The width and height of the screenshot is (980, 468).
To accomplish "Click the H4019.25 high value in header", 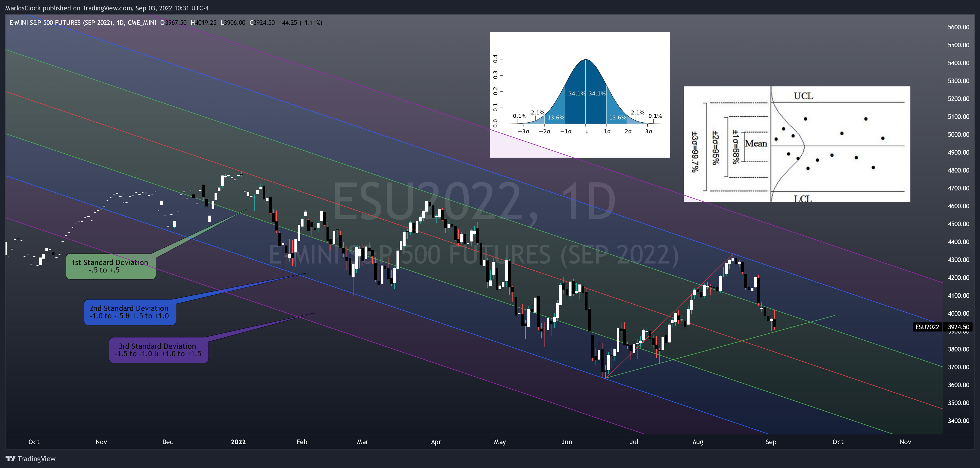I will point(204,22).
